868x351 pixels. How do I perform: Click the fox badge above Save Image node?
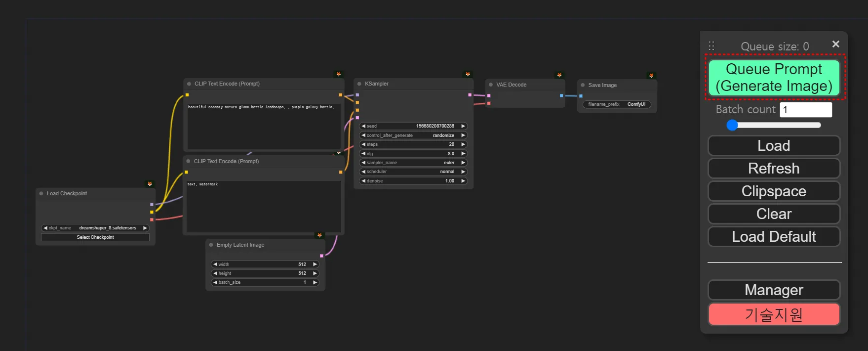point(651,76)
